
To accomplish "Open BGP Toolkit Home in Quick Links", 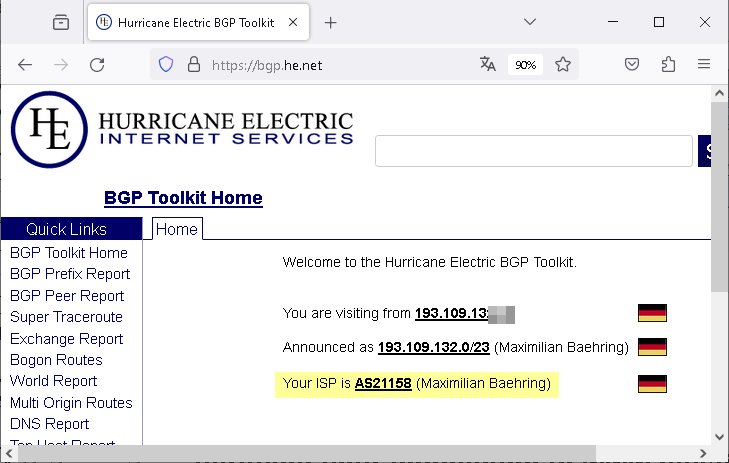I will [69, 253].
